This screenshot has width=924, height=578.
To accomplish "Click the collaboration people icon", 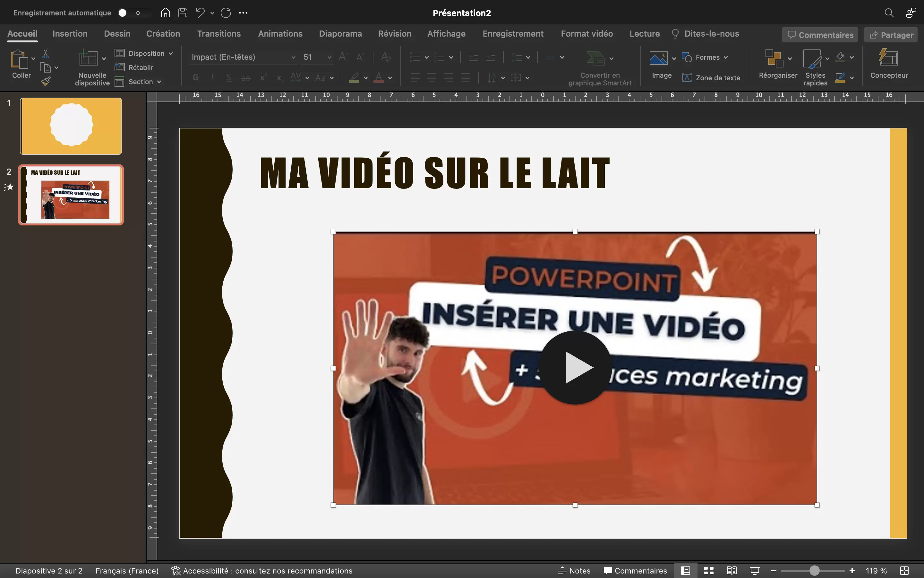I will point(911,13).
